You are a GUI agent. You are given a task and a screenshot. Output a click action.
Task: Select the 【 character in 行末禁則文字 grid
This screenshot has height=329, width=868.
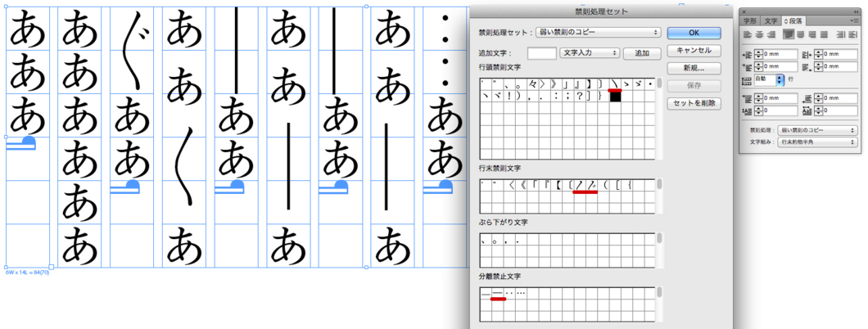pyautogui.click(x=559, y=185)
